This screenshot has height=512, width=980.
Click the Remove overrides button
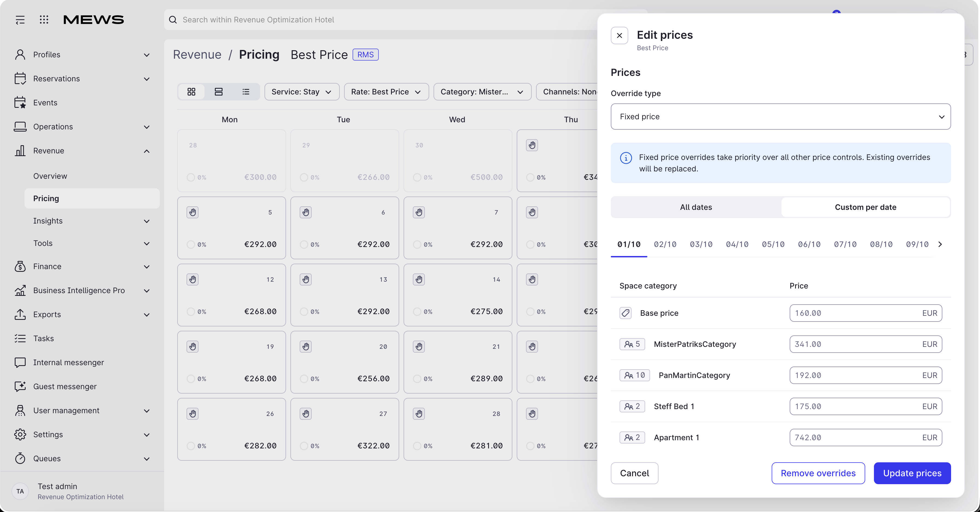pos(818,473)
